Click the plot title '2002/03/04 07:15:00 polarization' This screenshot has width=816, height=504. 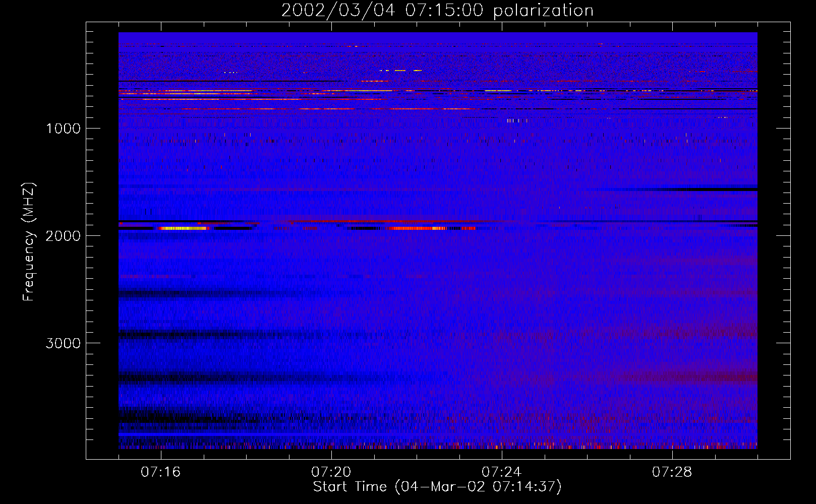437,10
